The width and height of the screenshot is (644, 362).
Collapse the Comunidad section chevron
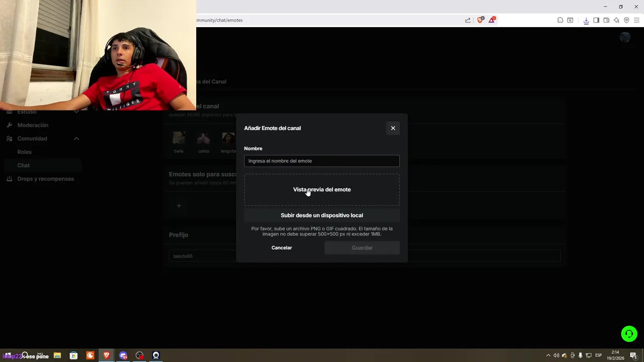pyautogui.click(x=76, y=139)
